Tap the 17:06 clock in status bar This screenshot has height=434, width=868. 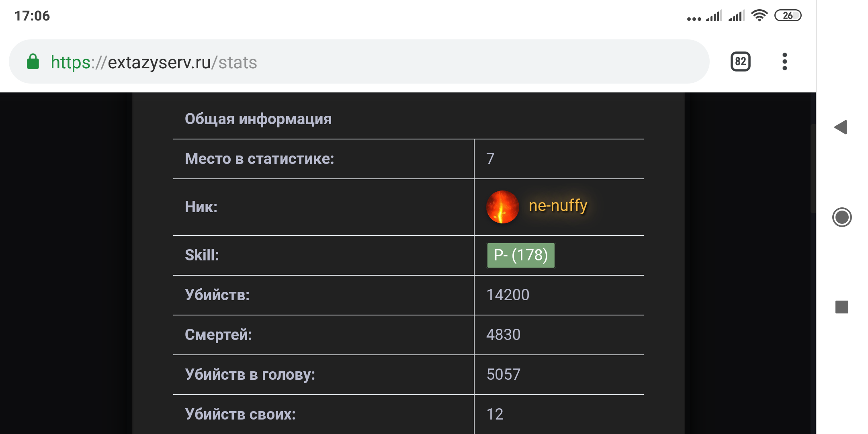(32, 16)
